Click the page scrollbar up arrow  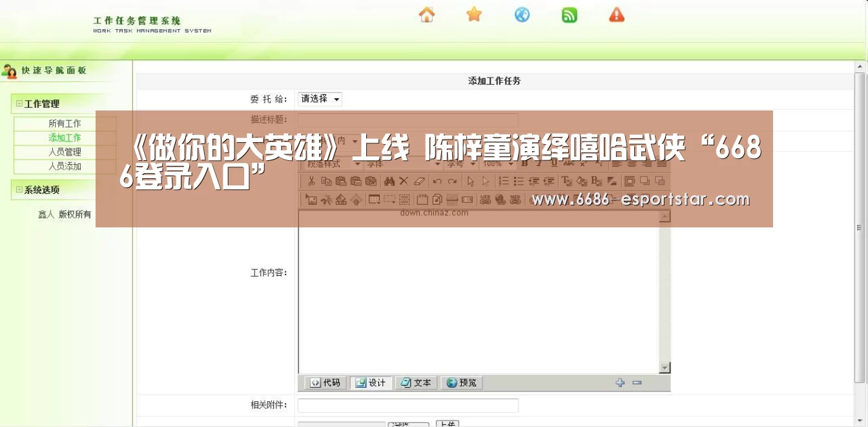pos(860,67)
